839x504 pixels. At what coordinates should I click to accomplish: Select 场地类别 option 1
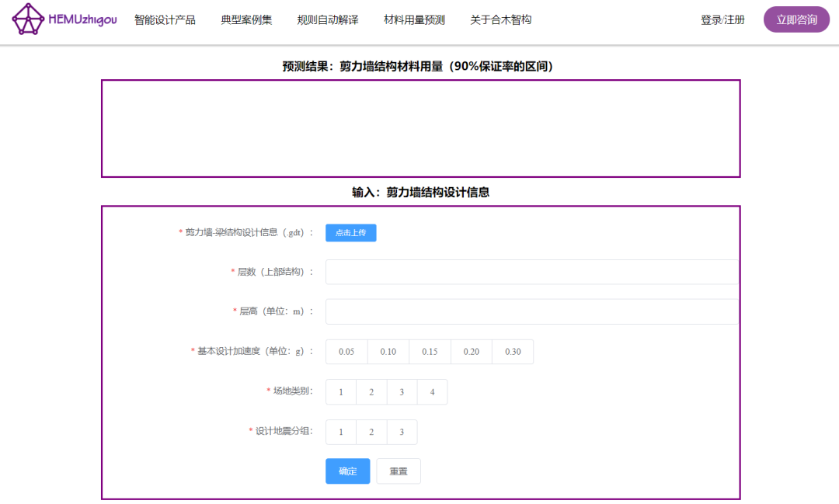tap(341, 392)
